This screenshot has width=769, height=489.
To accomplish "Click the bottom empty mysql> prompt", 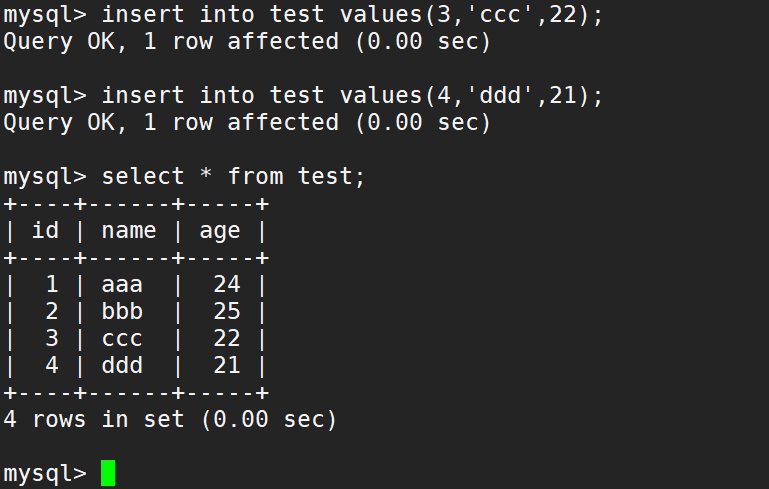I will [x=45, y=473].
